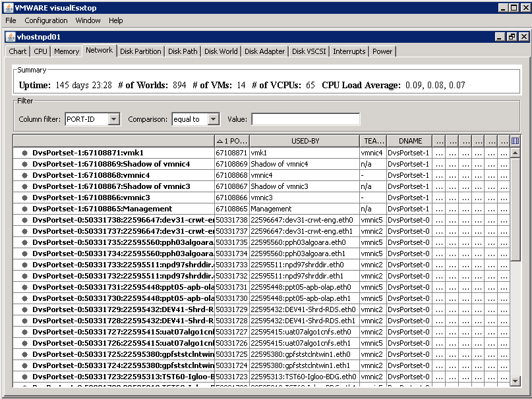
Task: Click USED-BY cell 22595560:pph03algoara.eth0
Action: point(305,242)
